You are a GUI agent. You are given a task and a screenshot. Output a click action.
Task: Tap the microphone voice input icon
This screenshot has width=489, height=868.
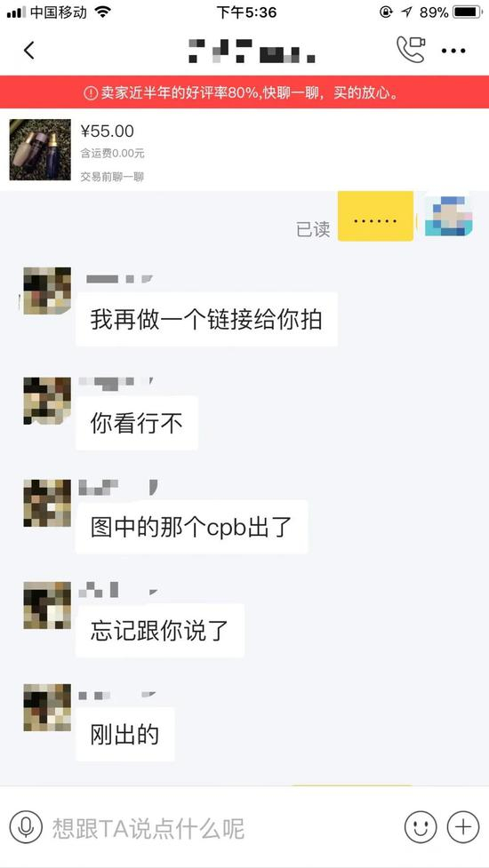pos(26,826)
